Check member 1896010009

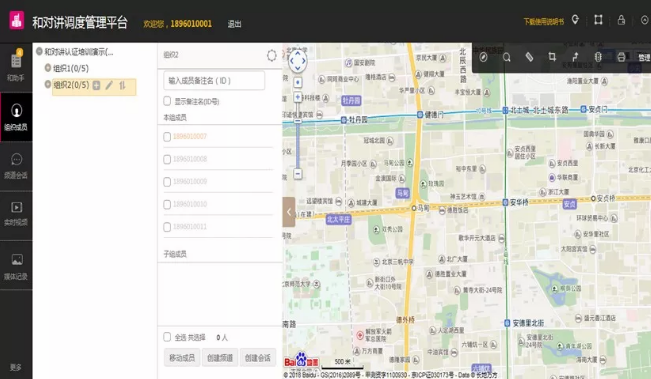[167, 182]
